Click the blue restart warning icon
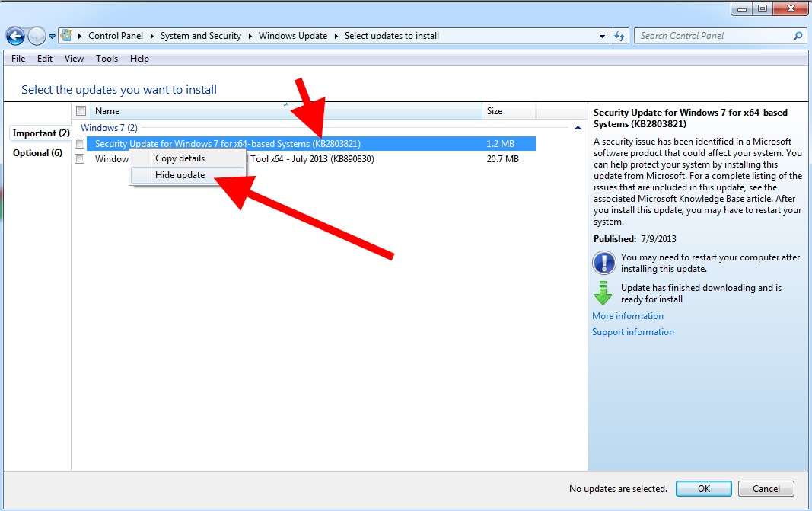The image size is (812, 511). point(603,263)
